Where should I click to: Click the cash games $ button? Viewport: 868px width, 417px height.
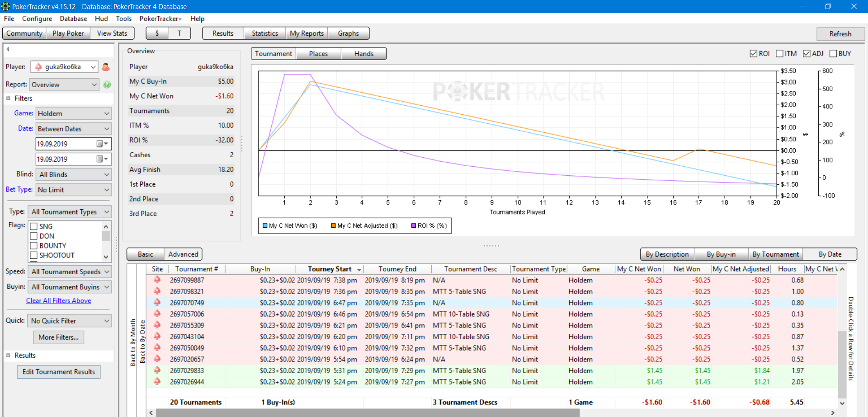157,33
